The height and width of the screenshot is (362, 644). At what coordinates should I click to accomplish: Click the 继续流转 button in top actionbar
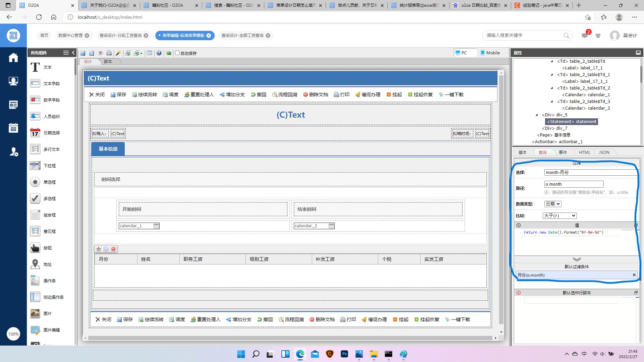145,95
